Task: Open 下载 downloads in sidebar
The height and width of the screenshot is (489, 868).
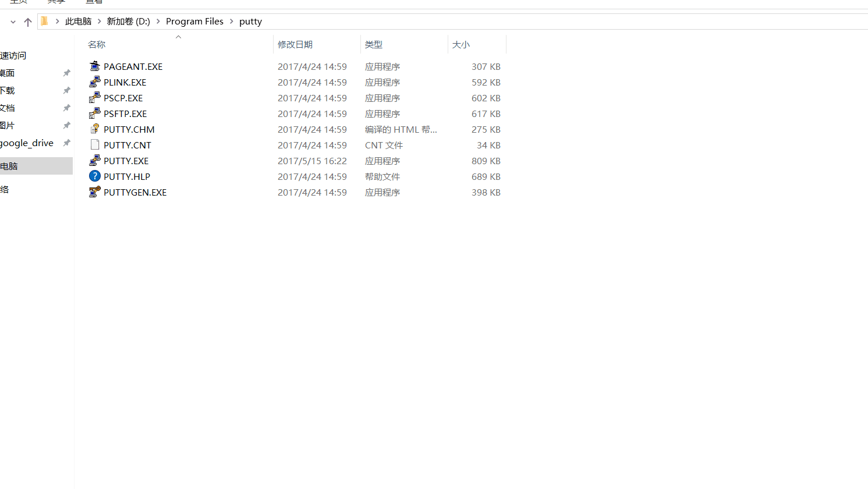Action: tap(8, 90)
